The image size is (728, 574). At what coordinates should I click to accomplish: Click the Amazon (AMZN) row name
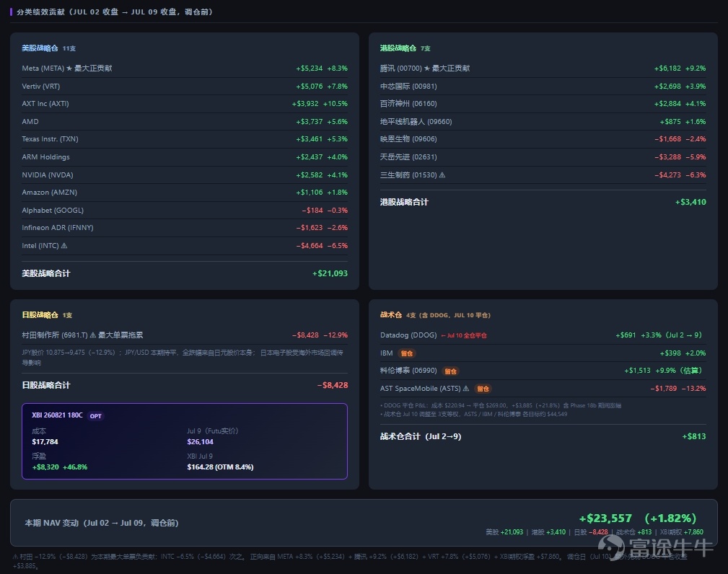point(49,192)
